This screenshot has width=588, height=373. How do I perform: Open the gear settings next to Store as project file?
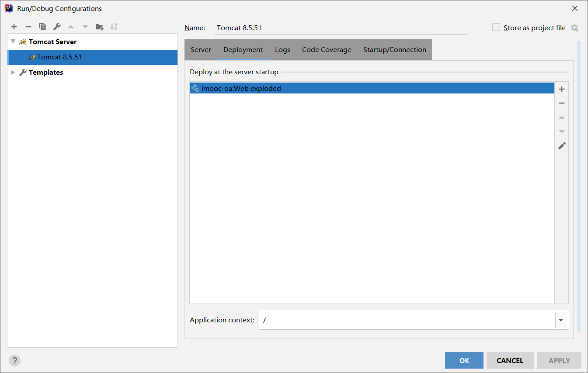coord(574,28)
